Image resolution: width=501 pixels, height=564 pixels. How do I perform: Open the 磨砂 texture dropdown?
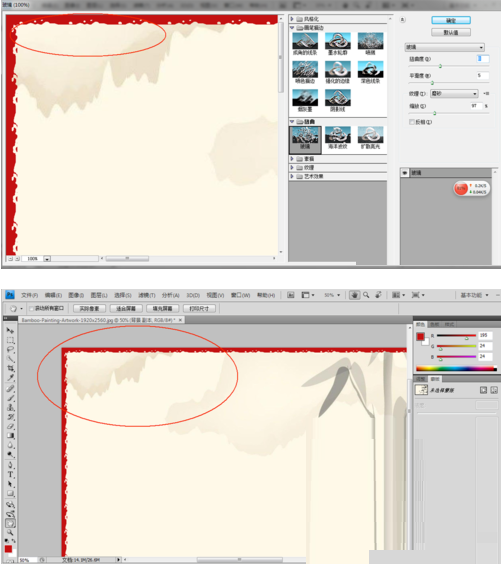[x=454, y=94]
